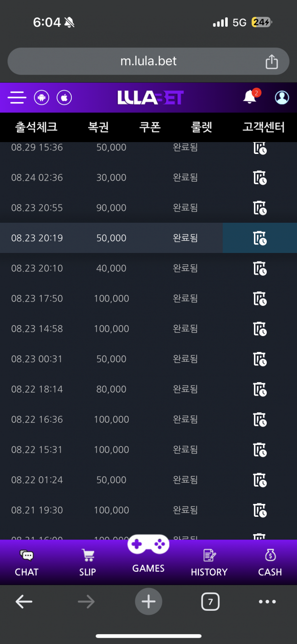This screenshot has height=644, width=297.
Task: Remove the 08.22 18:14 history row
Action: click(x=260, y=389)
